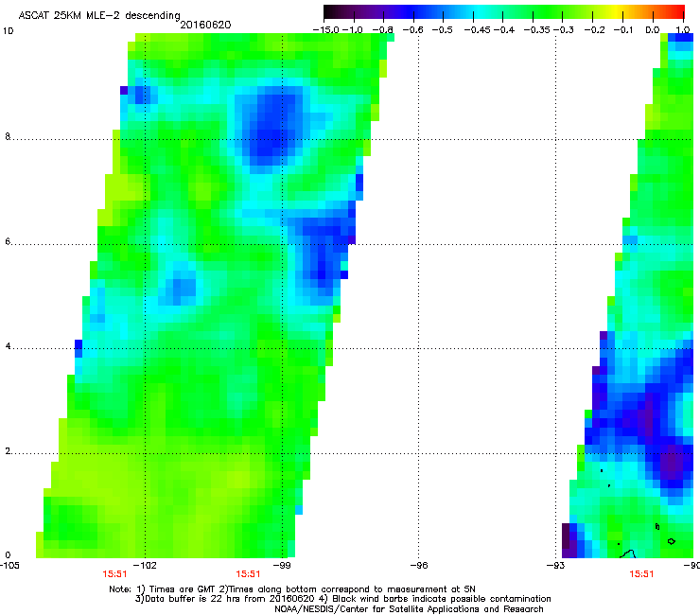Click the -0.3 color scale label
The image size is (700, 615).
pyautogui.click(x=564, y=30)
